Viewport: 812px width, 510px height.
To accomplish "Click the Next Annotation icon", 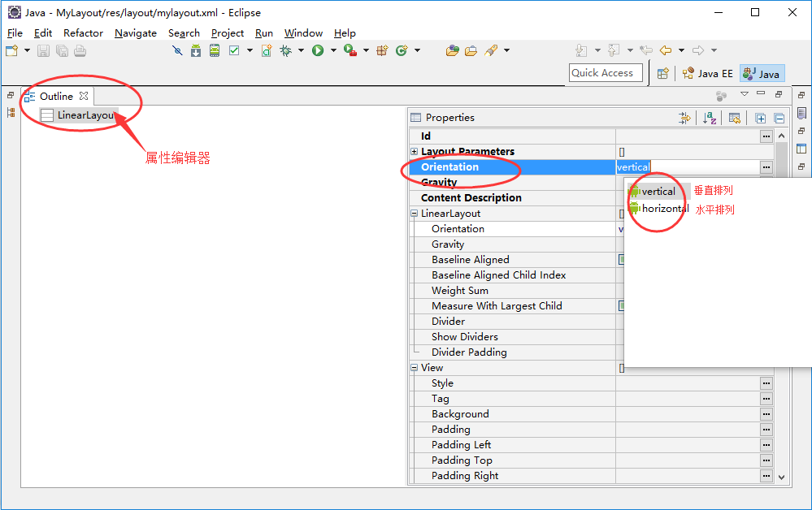I will (x=581, y=50).
